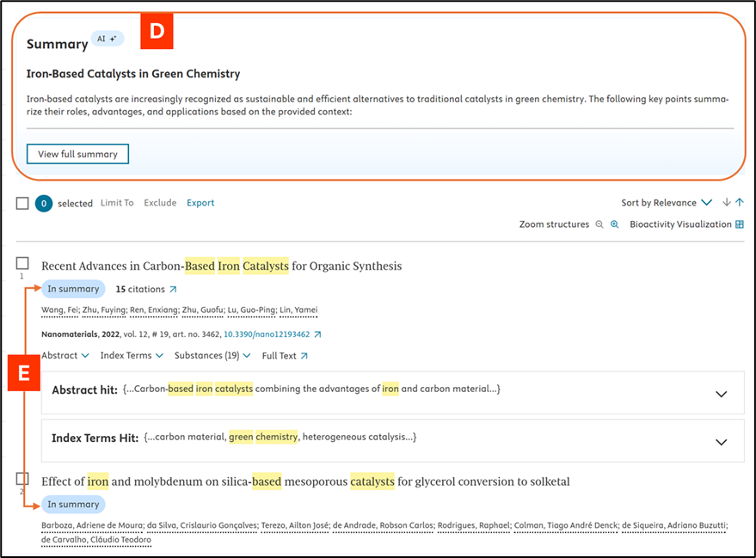Open the DOI 10.3390/nano12193462 external link icon
The image size is (756, 558).
[x=317, y=334]
